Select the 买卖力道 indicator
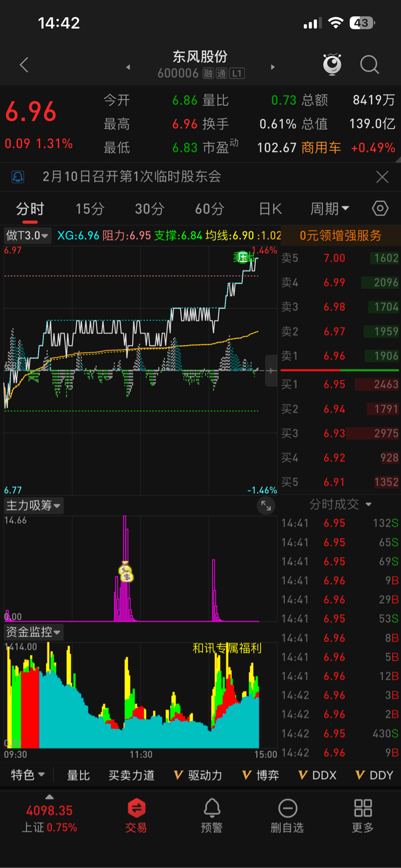Viewport: 401px width, 868px height. [132, 776]
